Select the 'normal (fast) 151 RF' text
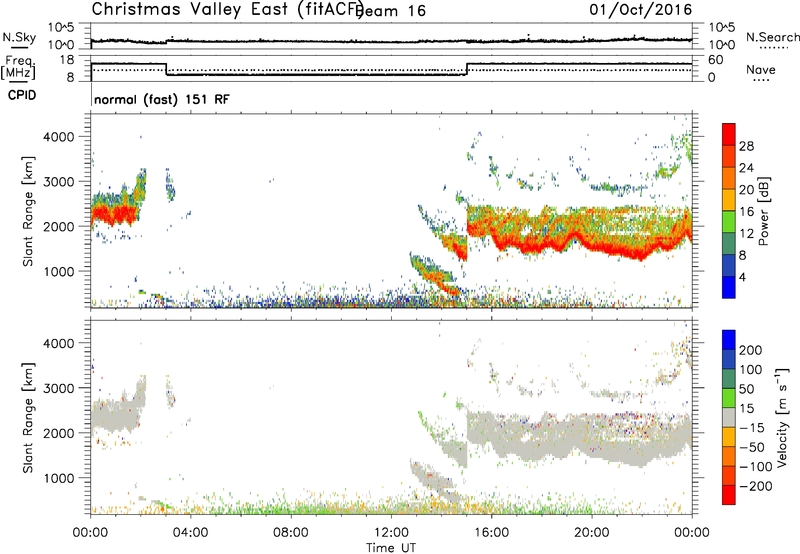Viewport: 800px width, 554px height. (162, 99)
